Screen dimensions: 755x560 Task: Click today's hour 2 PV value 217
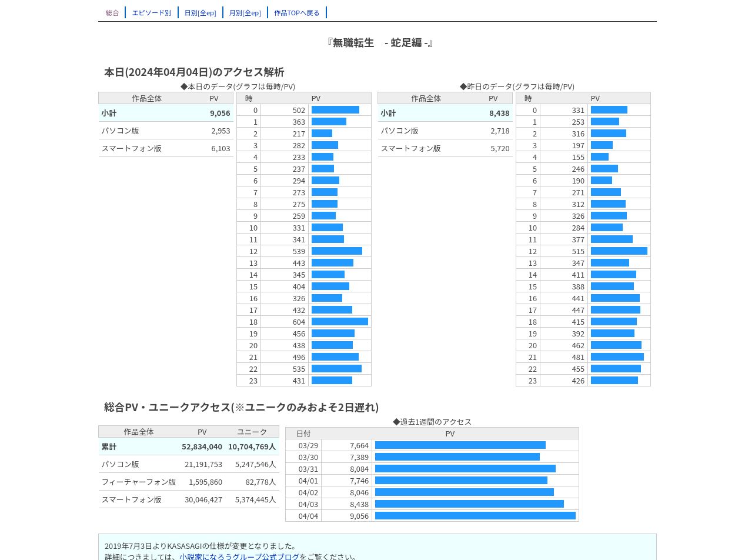(x=299, y=134)
